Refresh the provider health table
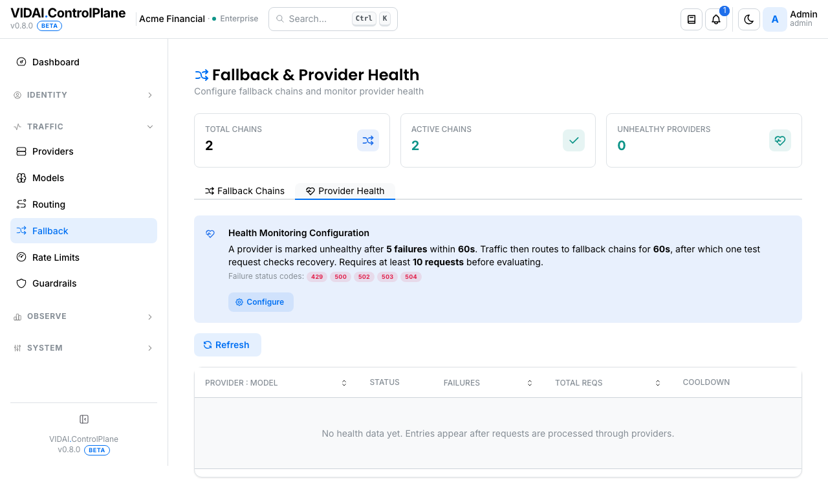 228,345
